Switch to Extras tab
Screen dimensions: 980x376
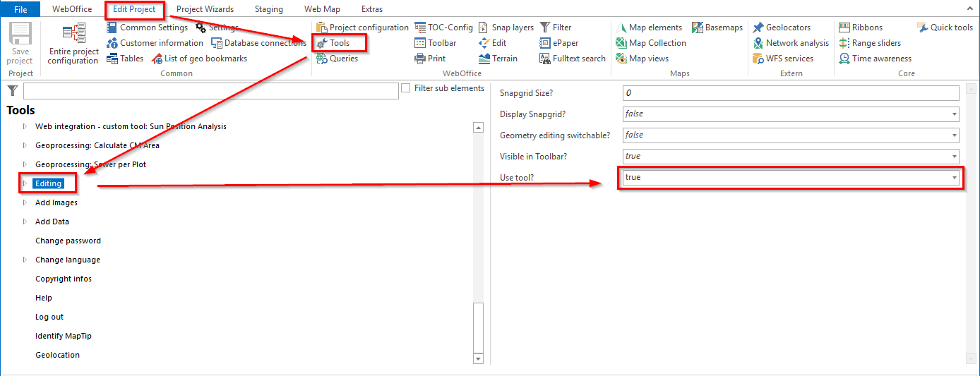pyautogui.click(x=371, y=9)
